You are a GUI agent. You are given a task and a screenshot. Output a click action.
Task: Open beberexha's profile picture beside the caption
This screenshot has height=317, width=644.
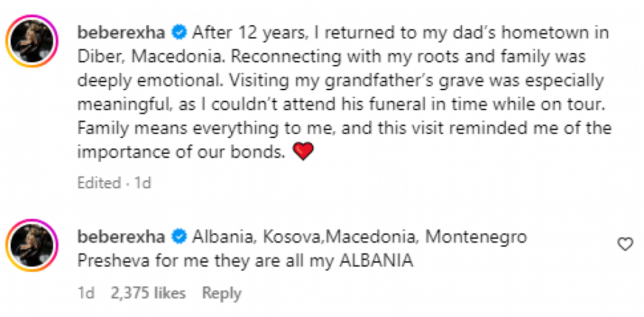[x=31, y=44]
